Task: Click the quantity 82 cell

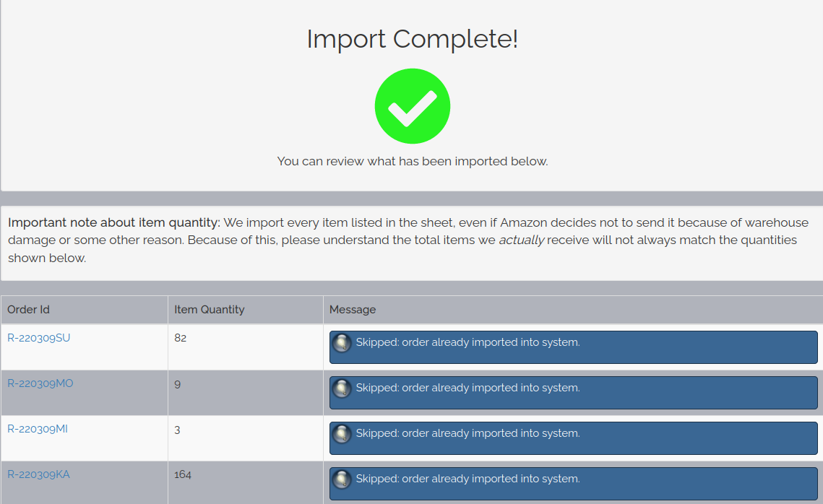Action: (181, 338)
